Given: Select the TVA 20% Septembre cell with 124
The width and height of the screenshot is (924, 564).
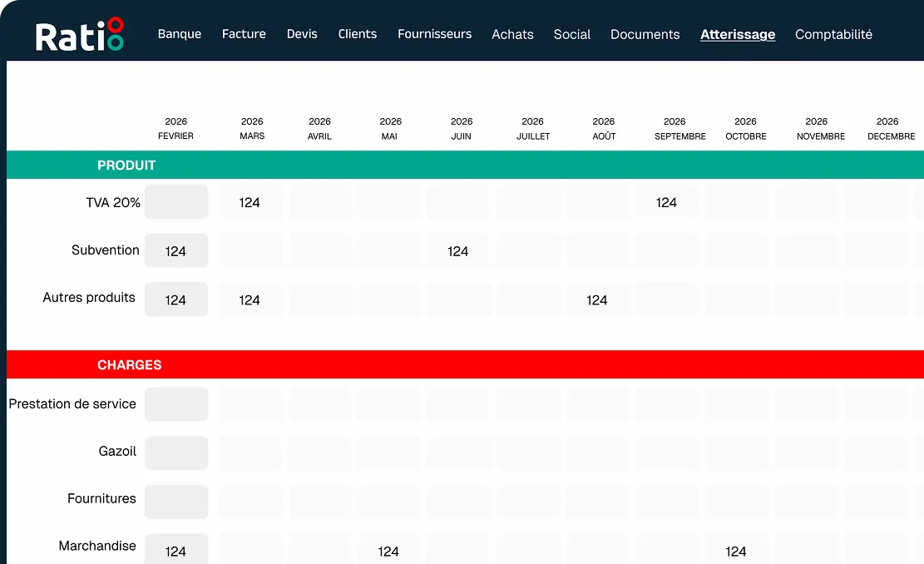Looking at the screenshot, I should coord(668,201).
